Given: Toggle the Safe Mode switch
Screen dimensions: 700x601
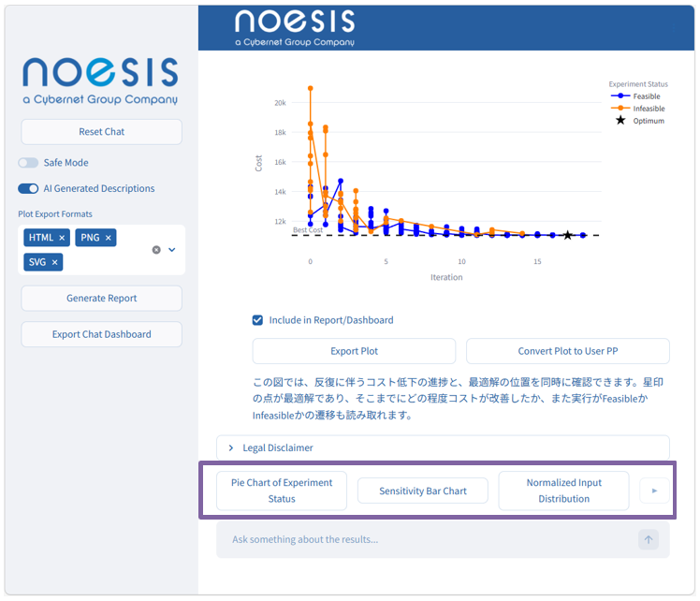Looking at the screenshot, I should [28, 163].
